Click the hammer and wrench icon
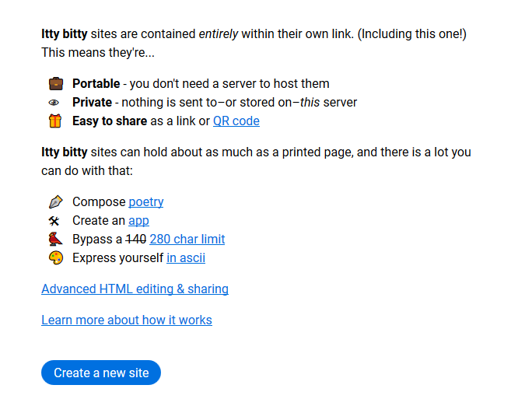Screen dimensions: 511x420 tap(54, 221)
